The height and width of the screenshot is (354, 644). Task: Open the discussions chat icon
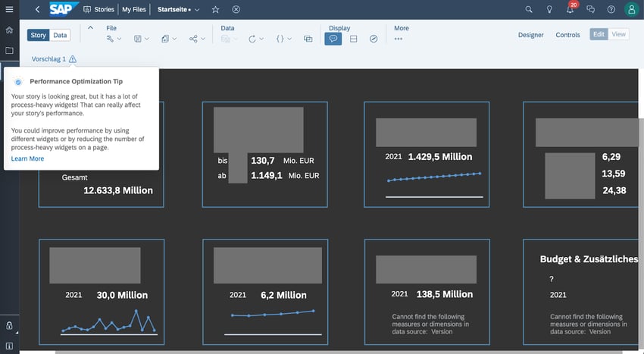point(591,9)
